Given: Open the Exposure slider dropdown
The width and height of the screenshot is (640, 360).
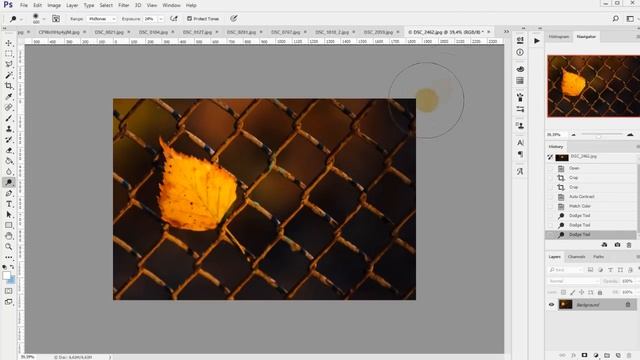Looking at the screenshot, I should pyautogui.click(x=160, y=19).
